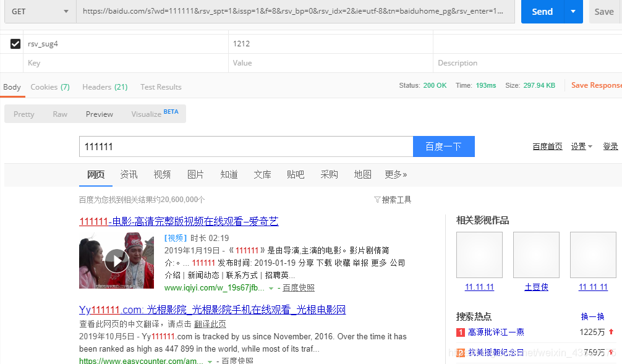Select the Preview view
This screenshot has width=622, height=364.
[x=99, y=114]
